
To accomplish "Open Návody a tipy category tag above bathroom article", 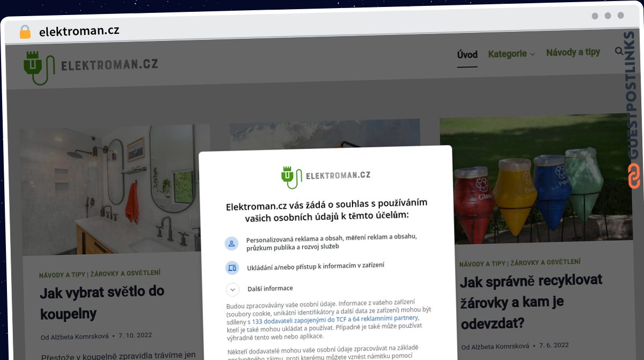I will (62, 274).
